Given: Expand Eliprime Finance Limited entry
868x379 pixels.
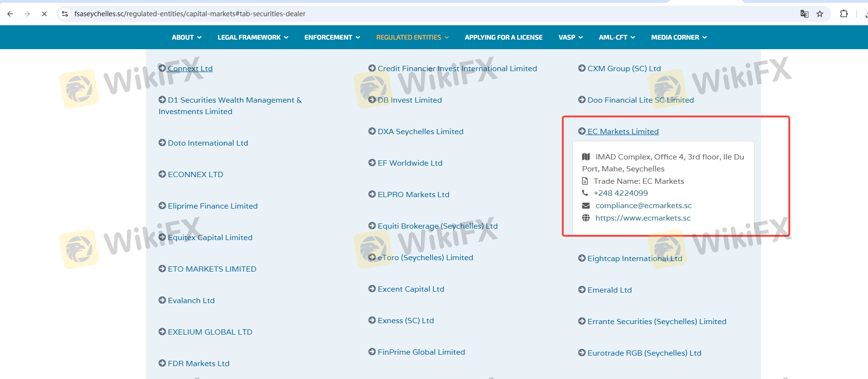Looking at the screenshot, I should [x=208, y=206].
